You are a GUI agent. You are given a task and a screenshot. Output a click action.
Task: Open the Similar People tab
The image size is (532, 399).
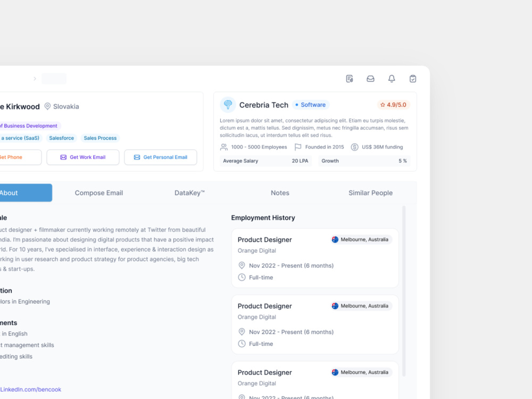coord(370,193)
